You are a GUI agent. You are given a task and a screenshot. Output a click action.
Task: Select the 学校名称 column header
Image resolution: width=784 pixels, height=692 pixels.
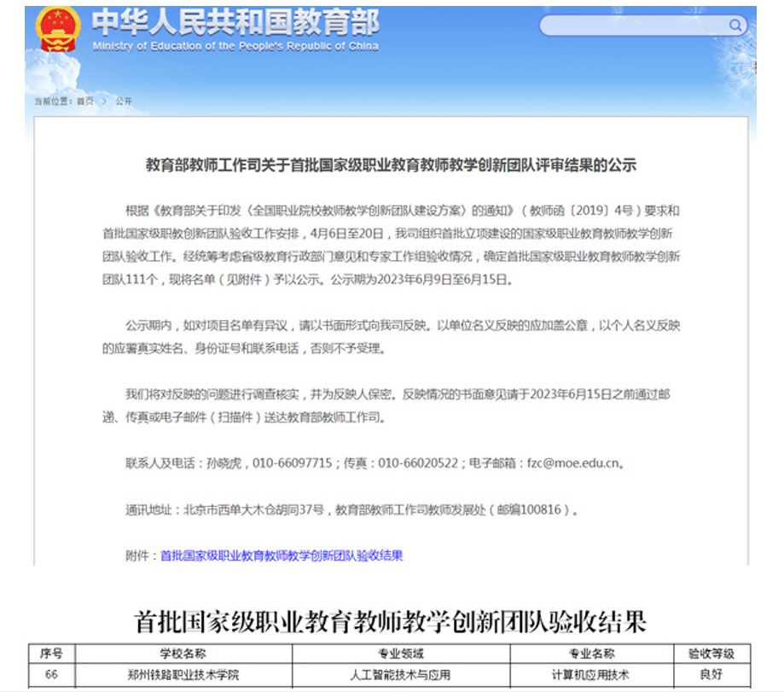click(x=183, y=654)
